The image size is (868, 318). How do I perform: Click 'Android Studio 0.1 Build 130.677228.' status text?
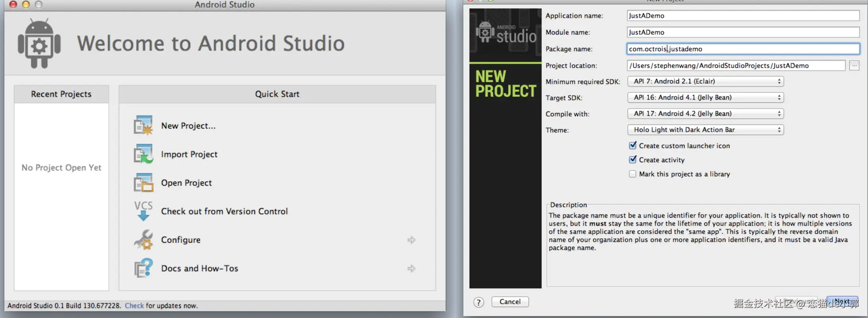(64, 306)
